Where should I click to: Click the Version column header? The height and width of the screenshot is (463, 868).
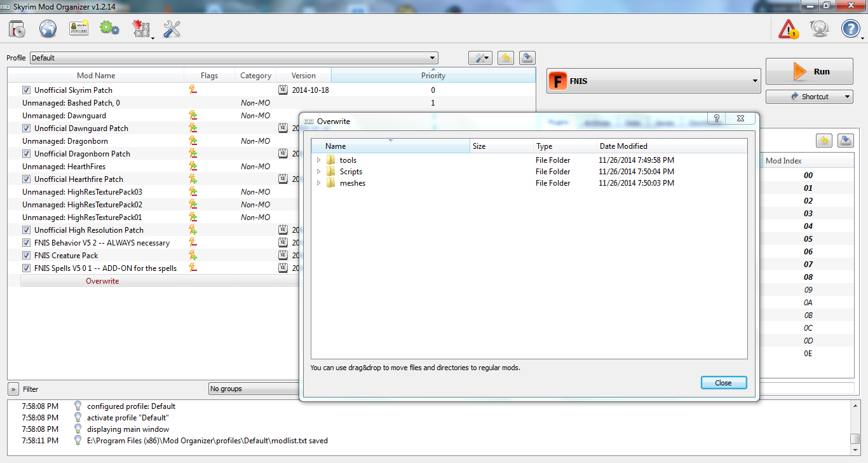click(x=304, y=76)
